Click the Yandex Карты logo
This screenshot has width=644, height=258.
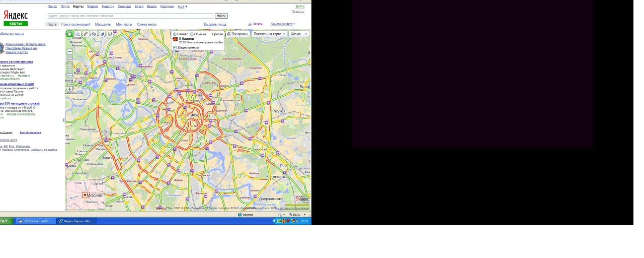[x=16, y=18]
